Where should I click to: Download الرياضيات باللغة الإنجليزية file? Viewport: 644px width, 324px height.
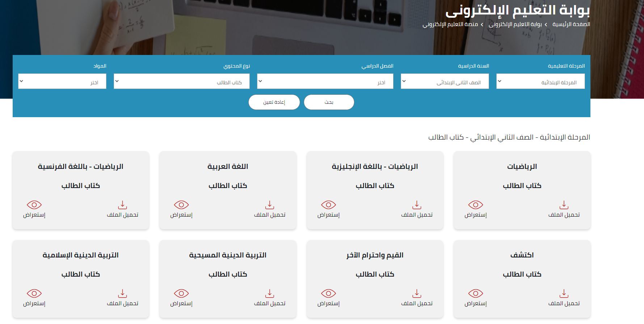point(417,205)
